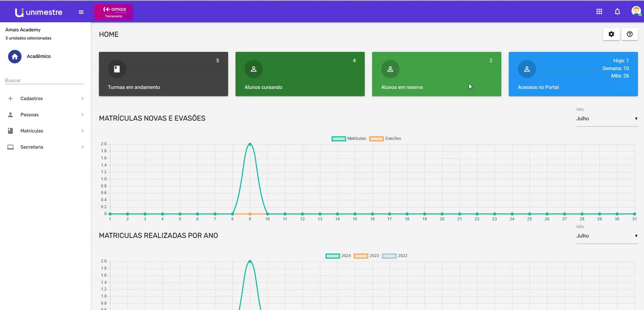Screen dimensions: 644x310
Task: Click the 'Semana: 10' portal access value
Action: [x=616, y=68]
